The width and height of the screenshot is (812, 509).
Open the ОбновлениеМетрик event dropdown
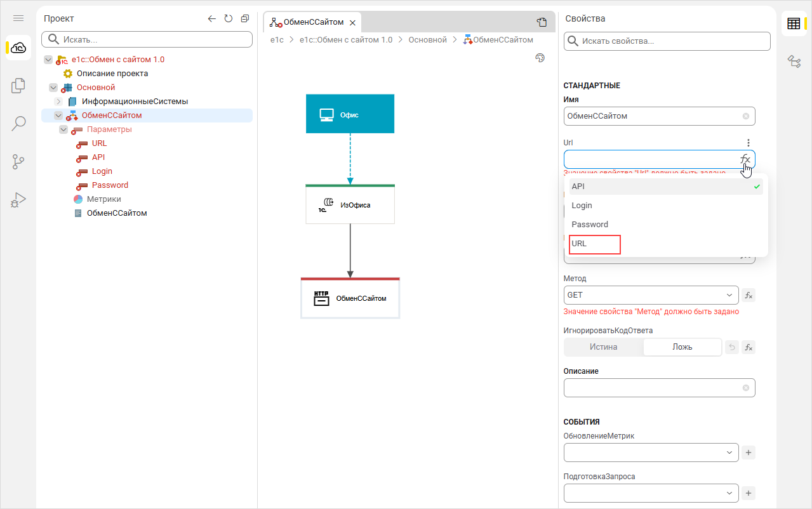(651, 453)
